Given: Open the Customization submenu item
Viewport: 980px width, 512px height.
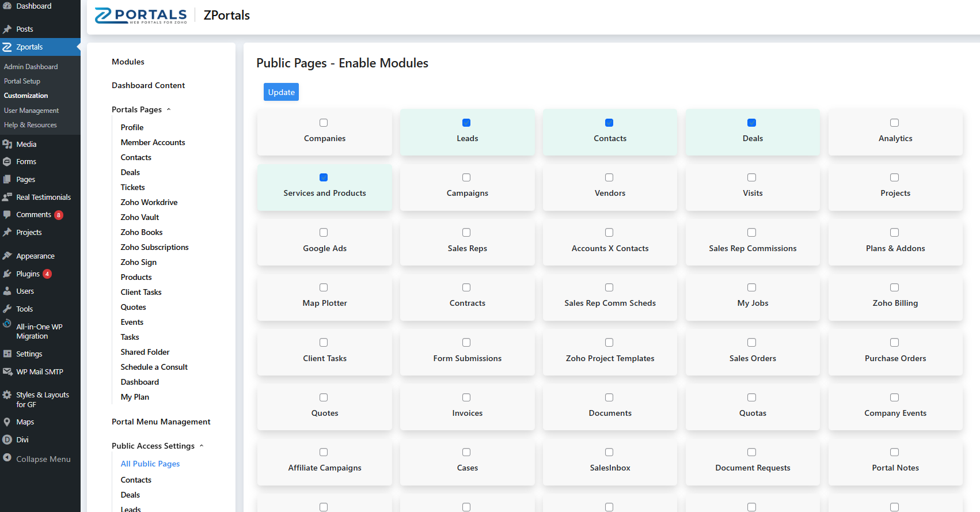Looking at the screenshot, I should pyautogui.click(x=26, y=96).
